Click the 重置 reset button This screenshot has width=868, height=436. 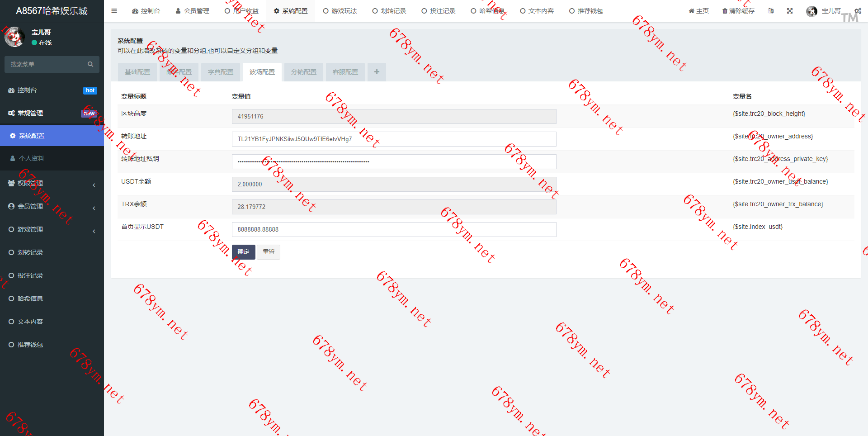coord(269,252)
